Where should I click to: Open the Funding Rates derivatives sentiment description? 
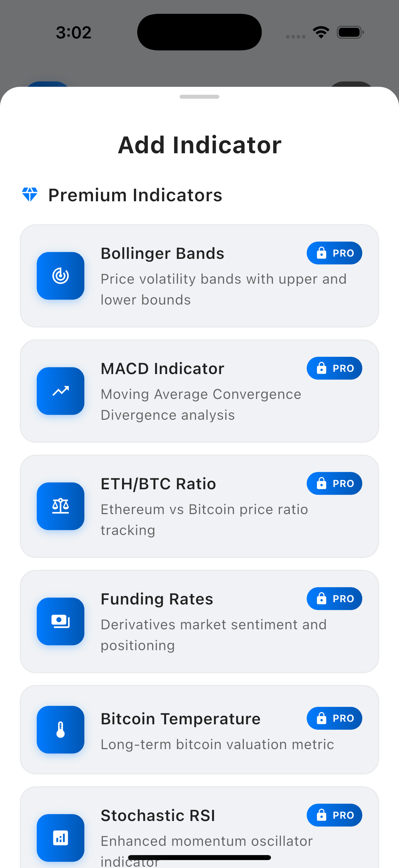(x=214, y=635)
